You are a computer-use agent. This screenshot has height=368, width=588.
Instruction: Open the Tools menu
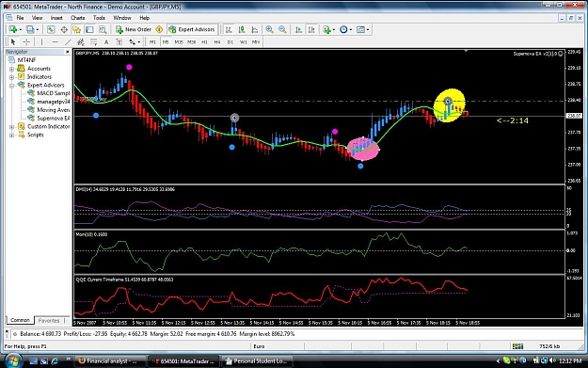99,18
